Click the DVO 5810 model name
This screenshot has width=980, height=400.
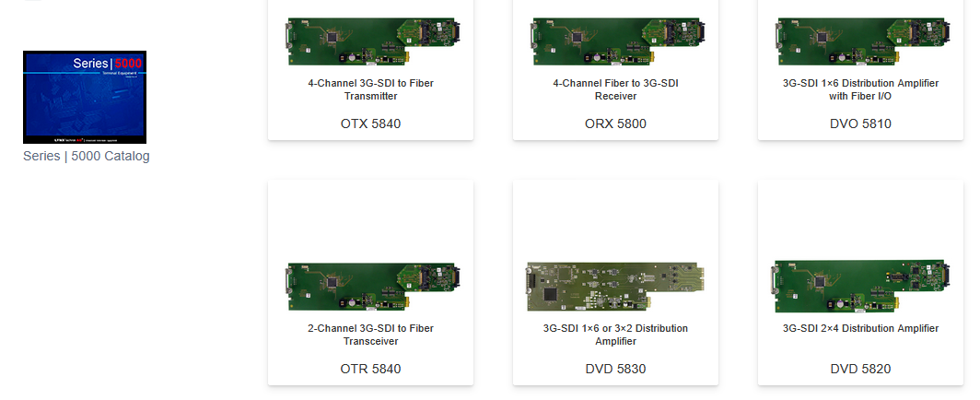click(860, 124)
